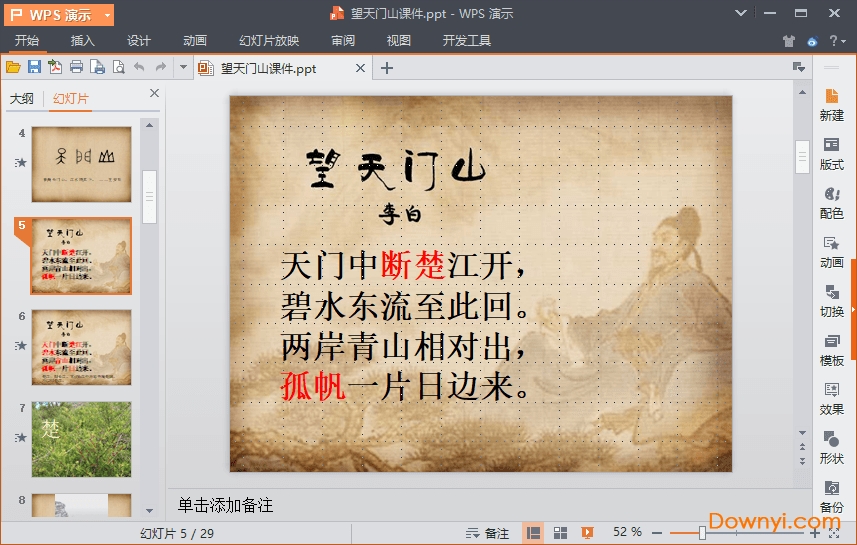Switch to the 幻灯片 (Slides) panel tab
This screenshot has height=545, width=857.
coord(71,98)
